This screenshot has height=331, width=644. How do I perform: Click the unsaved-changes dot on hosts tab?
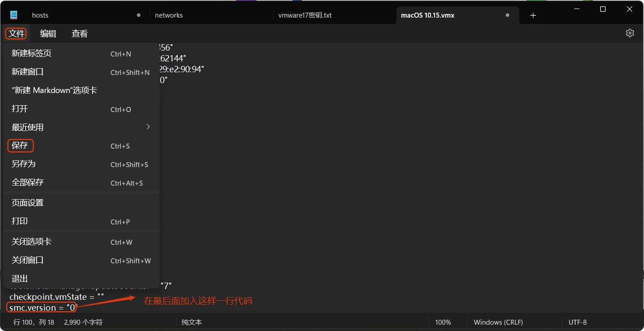click(139, 15)
